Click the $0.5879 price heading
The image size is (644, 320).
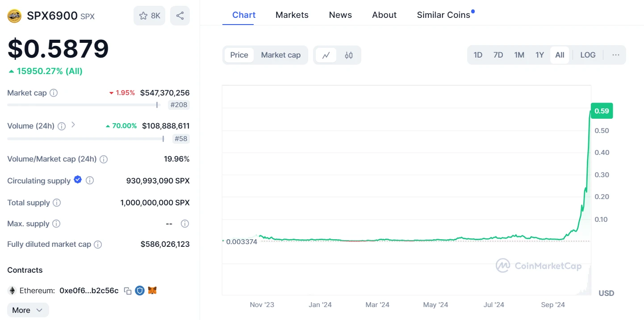point(58,49)
